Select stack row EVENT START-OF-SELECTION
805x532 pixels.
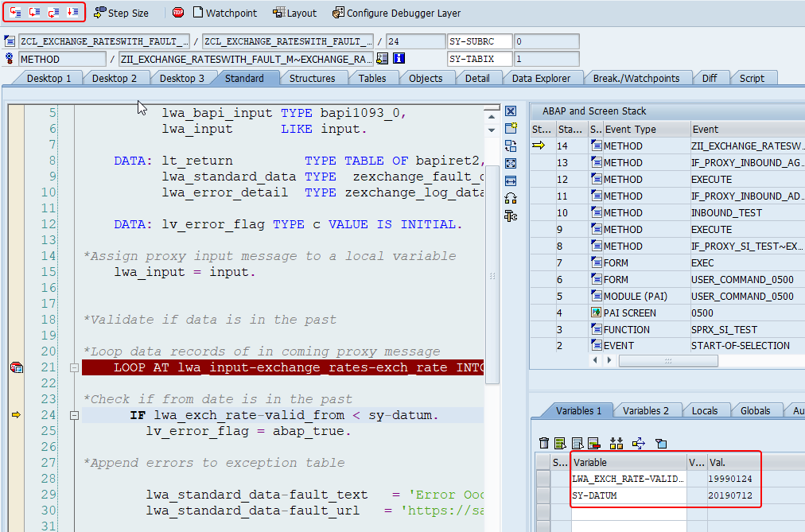pyautogui.click(x=667, y=346)
